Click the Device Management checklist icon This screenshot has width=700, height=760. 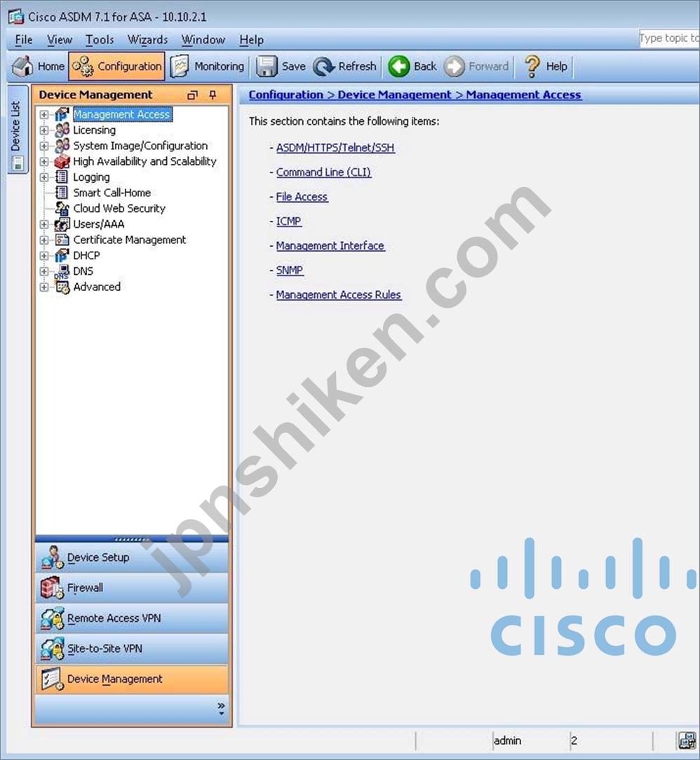pyautogui.click(x=53, y=679)
